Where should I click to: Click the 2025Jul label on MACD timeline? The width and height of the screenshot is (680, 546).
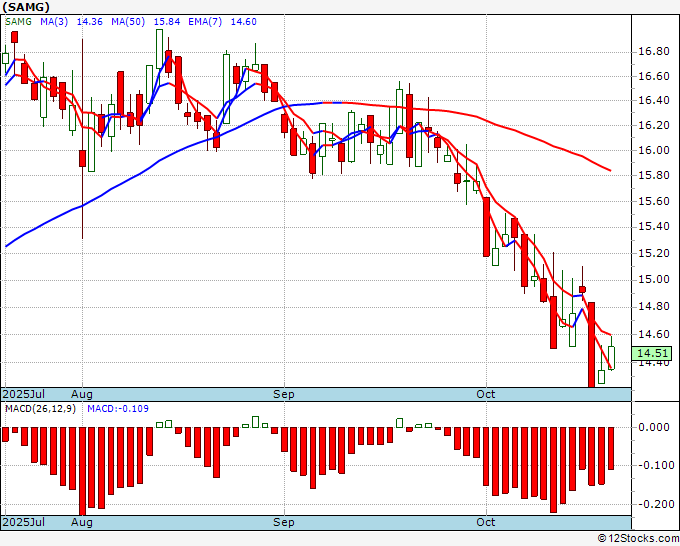24,522
